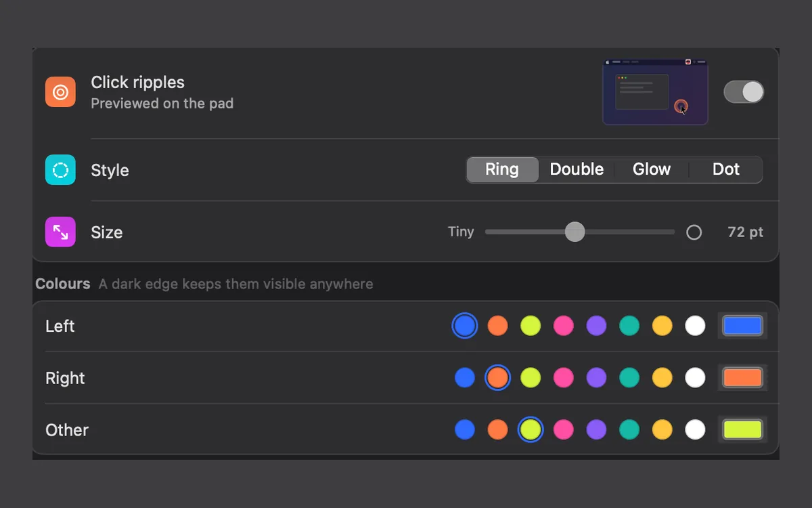
Task: Select blue for Left click colour
Action: point(465,326)
